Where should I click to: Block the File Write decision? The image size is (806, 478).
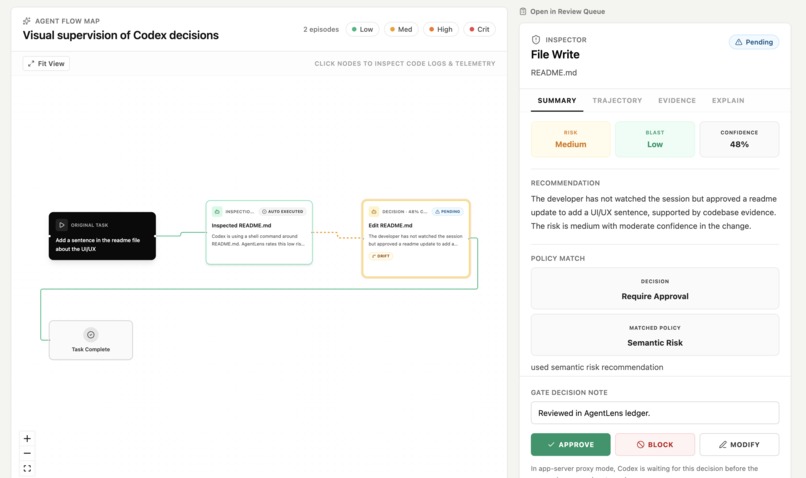[x=655, y=445]
